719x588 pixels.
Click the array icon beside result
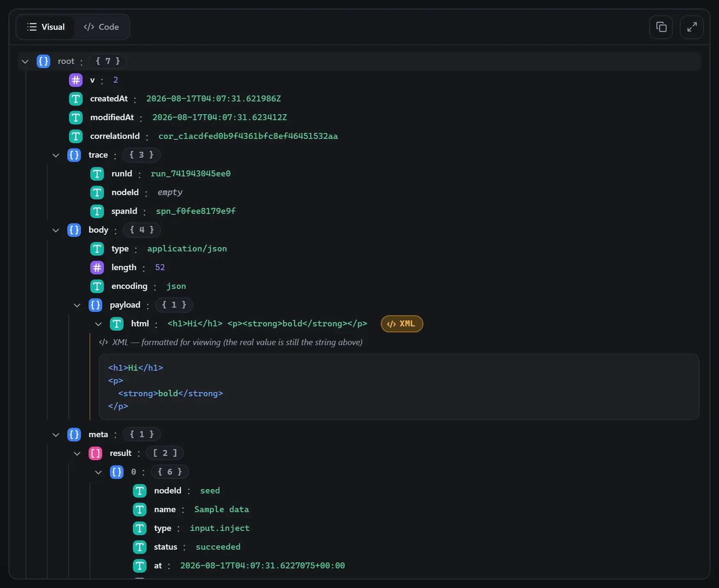(95, 453)
